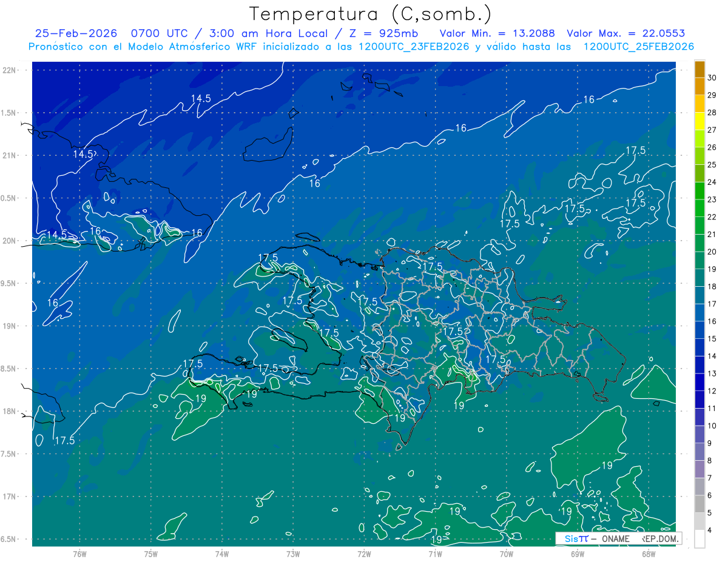Click the "72W" longitude axis label
The height and width of the screenshot is (562, 728).
click(x=364, y=554)
